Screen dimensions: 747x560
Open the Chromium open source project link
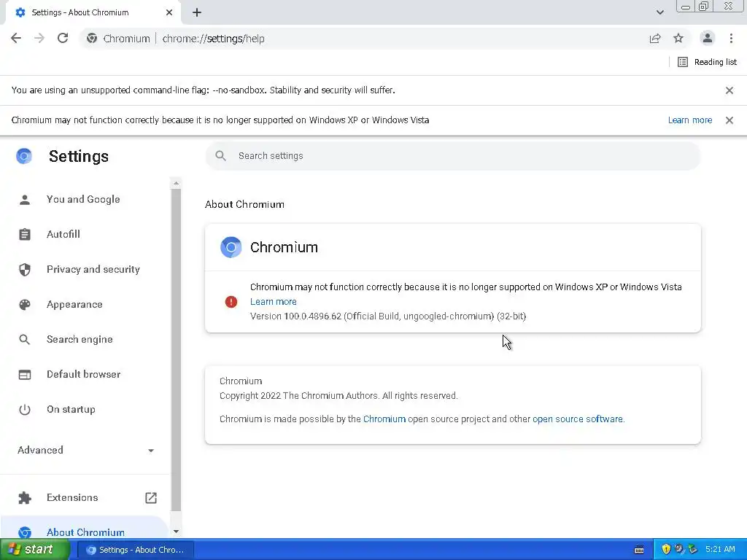tap(384, 419)
